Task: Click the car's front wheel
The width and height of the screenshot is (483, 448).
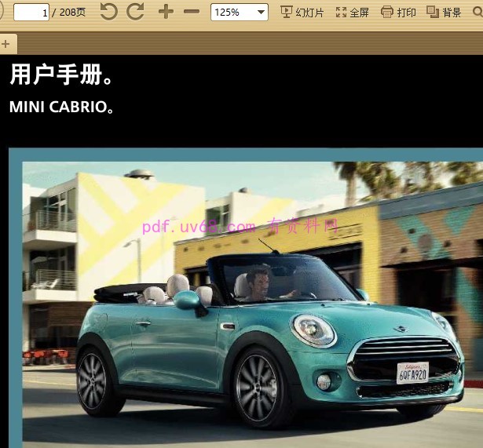Action: [x=258, y=388]
